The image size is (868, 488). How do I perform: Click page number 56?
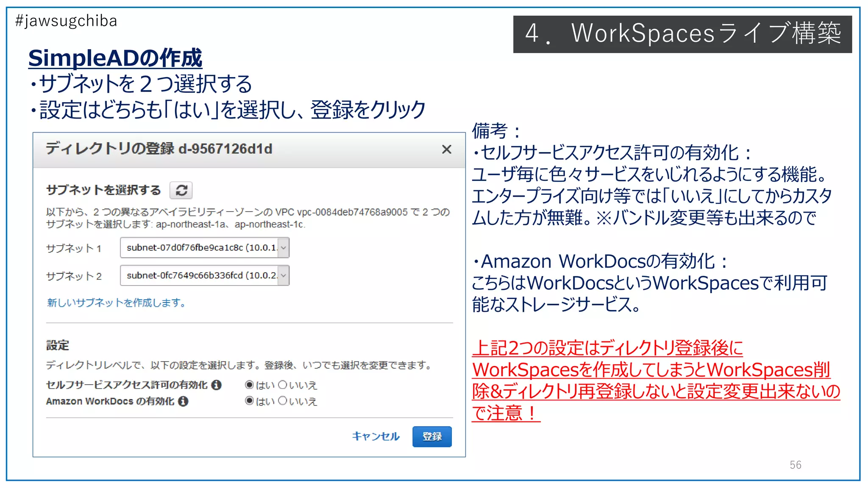[796, 465]
